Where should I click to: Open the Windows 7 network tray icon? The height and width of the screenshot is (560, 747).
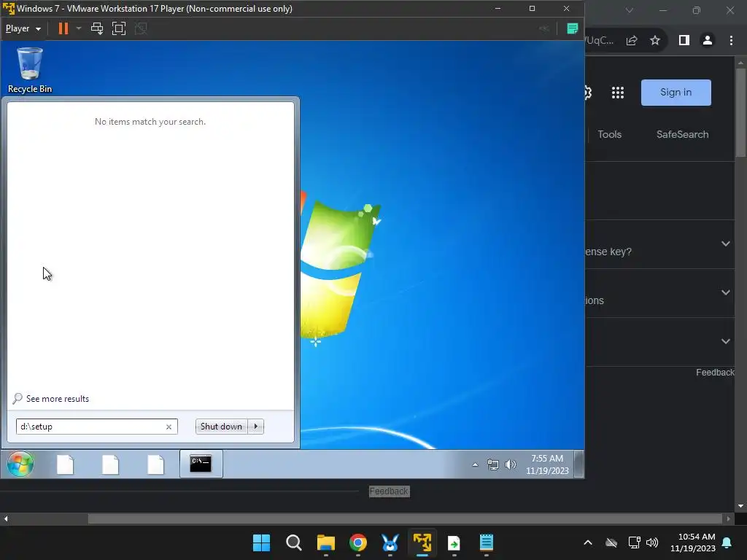tap(493, 464)
